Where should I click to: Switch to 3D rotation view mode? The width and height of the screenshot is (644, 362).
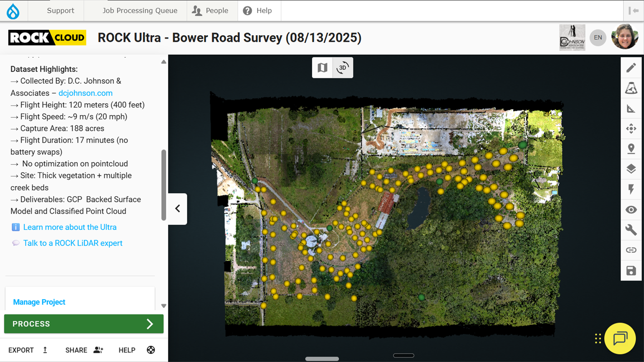[342, 67]
